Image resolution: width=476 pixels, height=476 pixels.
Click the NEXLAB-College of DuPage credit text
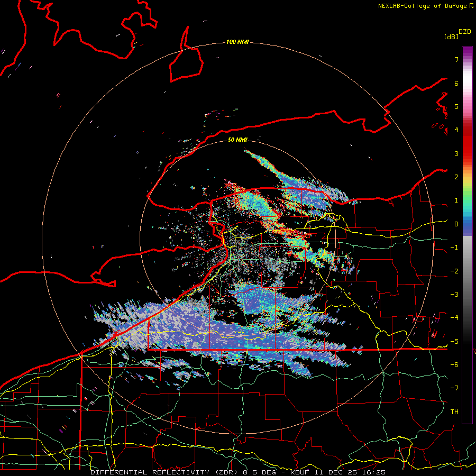coord(425,6)
